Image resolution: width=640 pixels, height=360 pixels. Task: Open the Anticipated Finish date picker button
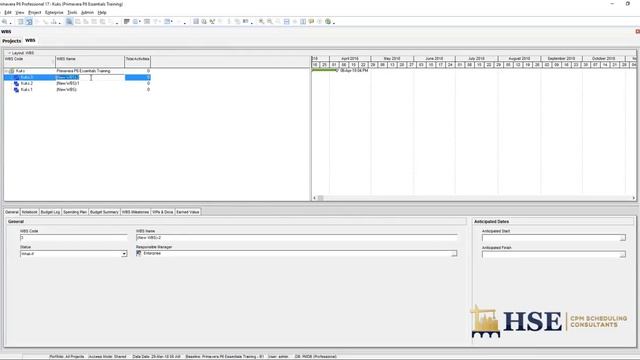[x=622, y=254]
